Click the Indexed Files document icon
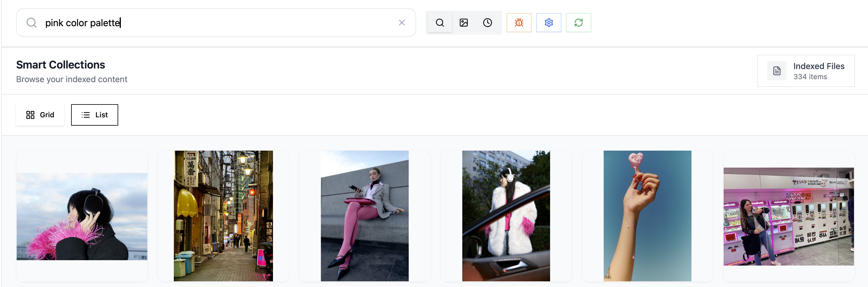868x287 pixels. (777, 71)
